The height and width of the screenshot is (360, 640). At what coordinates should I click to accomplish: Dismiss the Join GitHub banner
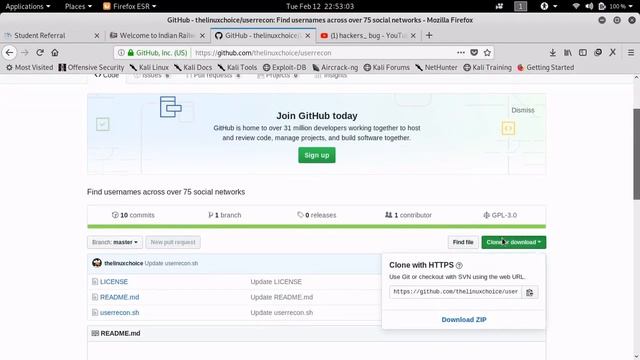tap(523, 110)
